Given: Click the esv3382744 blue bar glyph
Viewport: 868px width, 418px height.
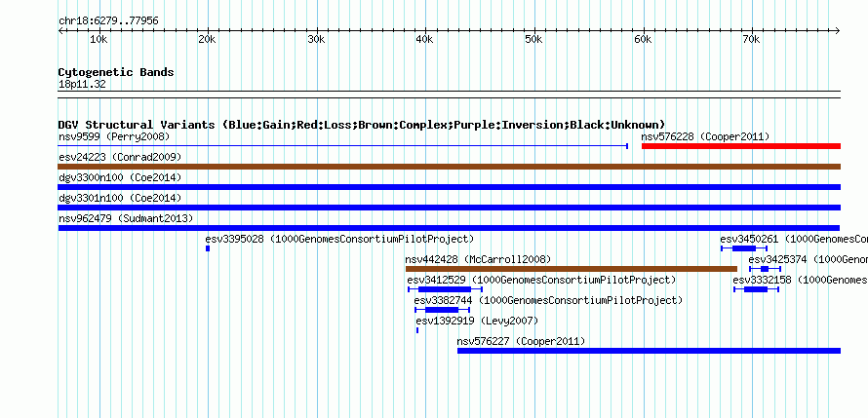Looking at the screenshot, I should pos(443,310).
